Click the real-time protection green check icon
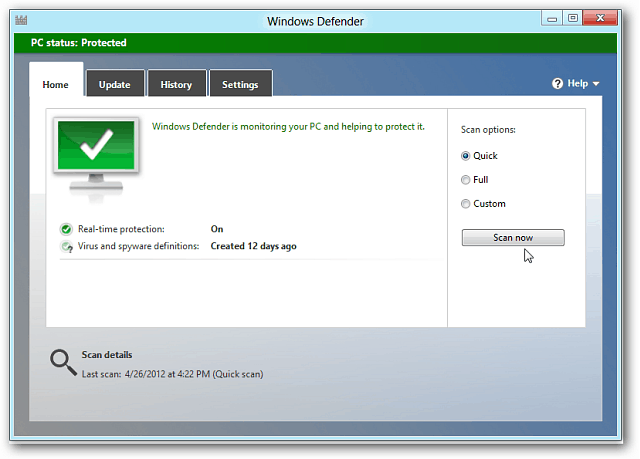This screenshot has height=459, width=640. pyautogui.click(x=66, y=229)
